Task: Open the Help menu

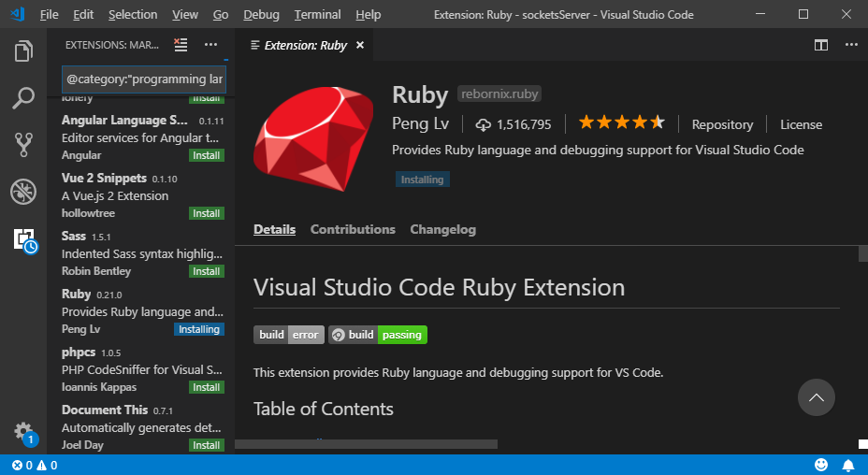Action: coord(369,14)
